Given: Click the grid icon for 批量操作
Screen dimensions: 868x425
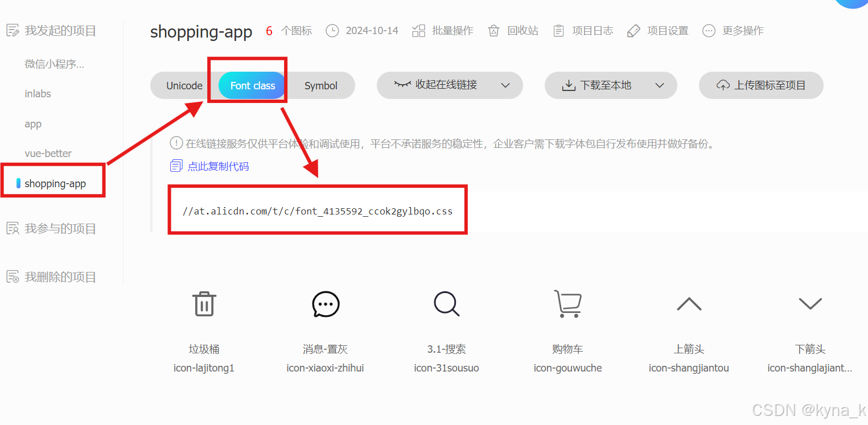Looking at the screenshot, I should (419, 31).
